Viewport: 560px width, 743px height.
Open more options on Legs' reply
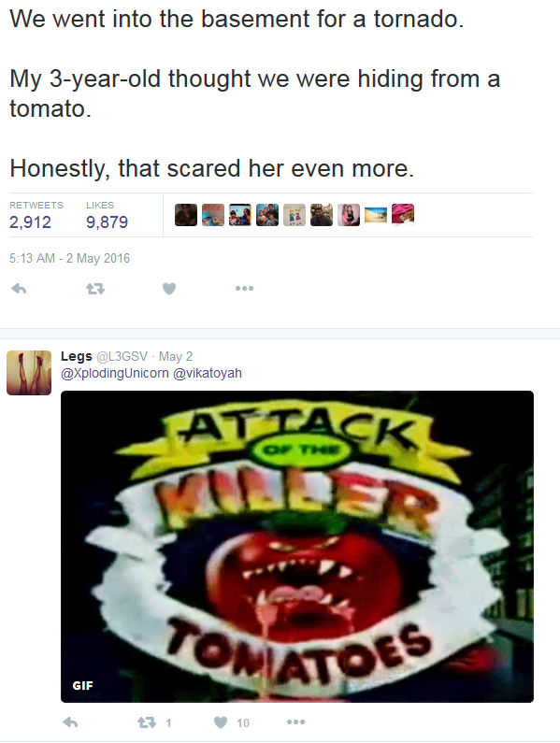click(295, 722)
